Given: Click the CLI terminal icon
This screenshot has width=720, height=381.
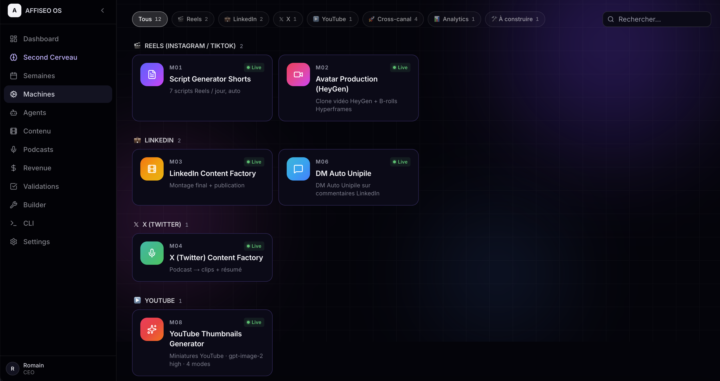Looking at the screenshot, I should [x=14, y=223].
